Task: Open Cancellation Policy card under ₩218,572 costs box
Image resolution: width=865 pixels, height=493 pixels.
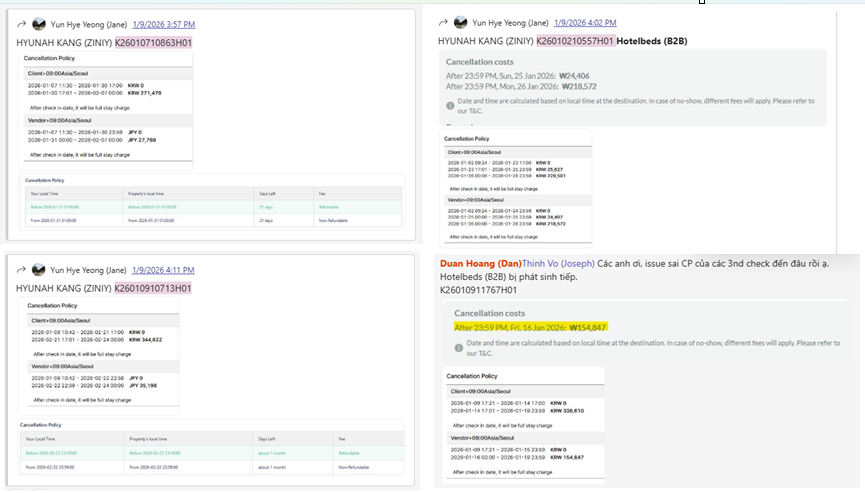Action: [x=516, y=189]
